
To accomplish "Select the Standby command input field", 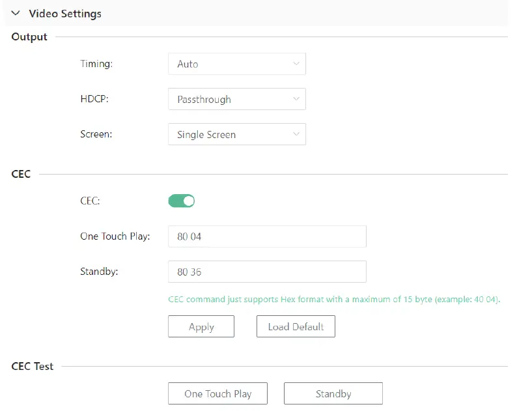I will [267, 272].
